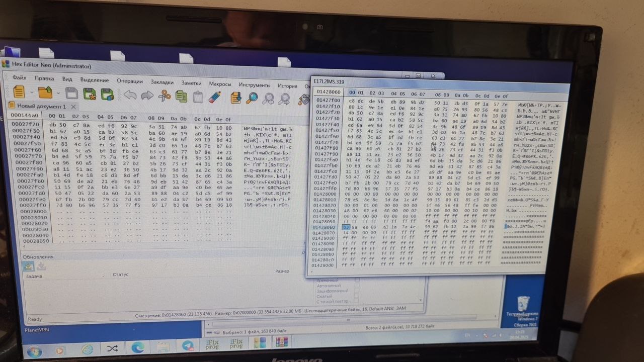644x362 pixels.
Task: Click the Find Next magnifier icon
Action: point(285,99)
